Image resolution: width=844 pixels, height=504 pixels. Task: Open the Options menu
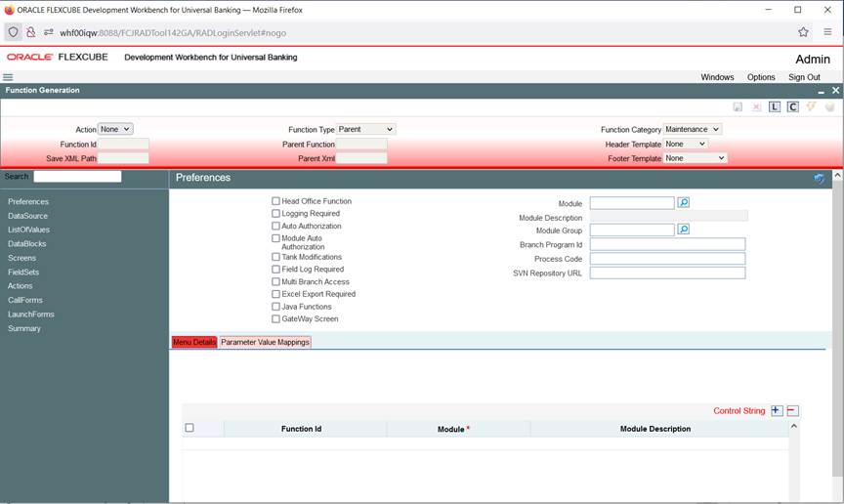point(761,77)
